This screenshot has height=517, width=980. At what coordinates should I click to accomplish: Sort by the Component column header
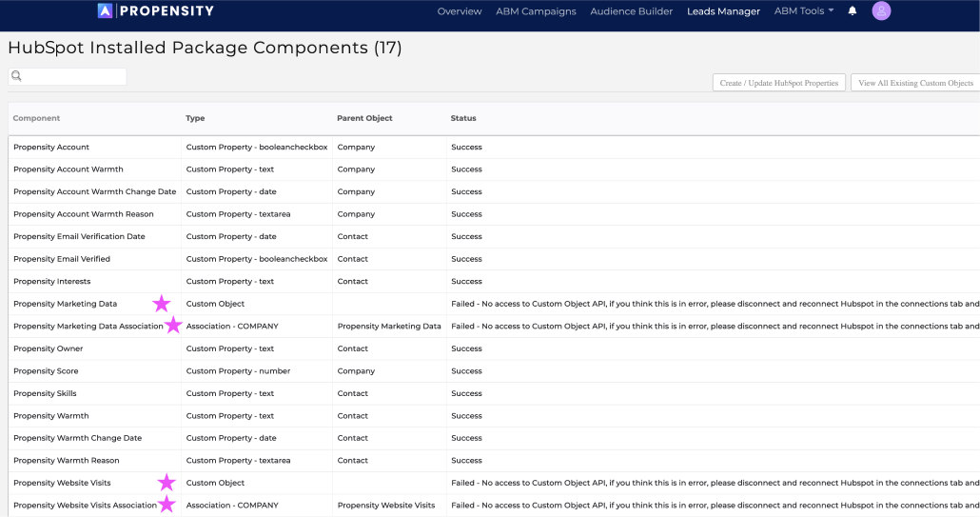(x=36, y=118)
